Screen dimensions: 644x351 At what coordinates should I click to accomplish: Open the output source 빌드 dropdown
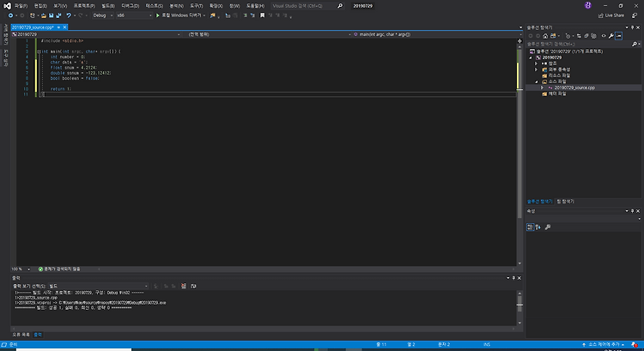click(x=98, y=286)
